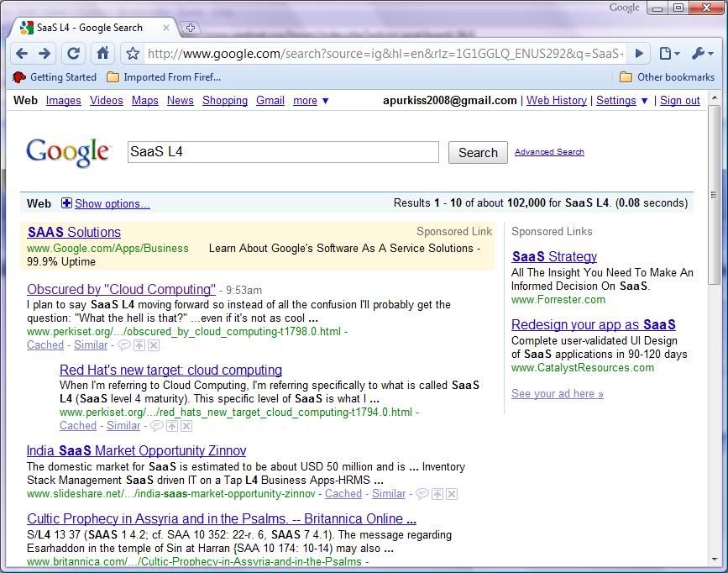The width and height of the screenshot is (728, 573).
Task: Promote the Obscured by Cloud Computing result
Action: [139, 344]
